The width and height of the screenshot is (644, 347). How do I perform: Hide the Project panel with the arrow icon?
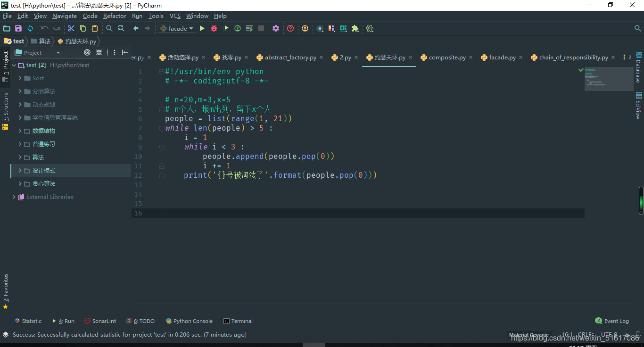[125, 52]
